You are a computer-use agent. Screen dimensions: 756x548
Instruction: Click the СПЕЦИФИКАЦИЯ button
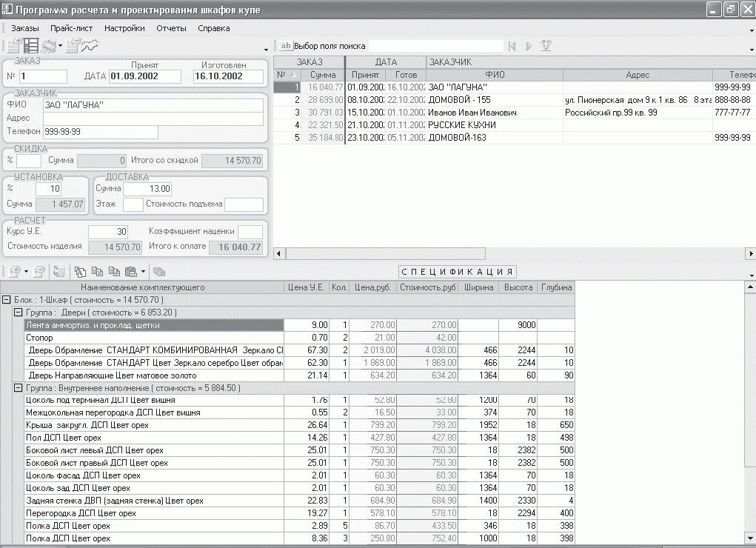(457, 272)
